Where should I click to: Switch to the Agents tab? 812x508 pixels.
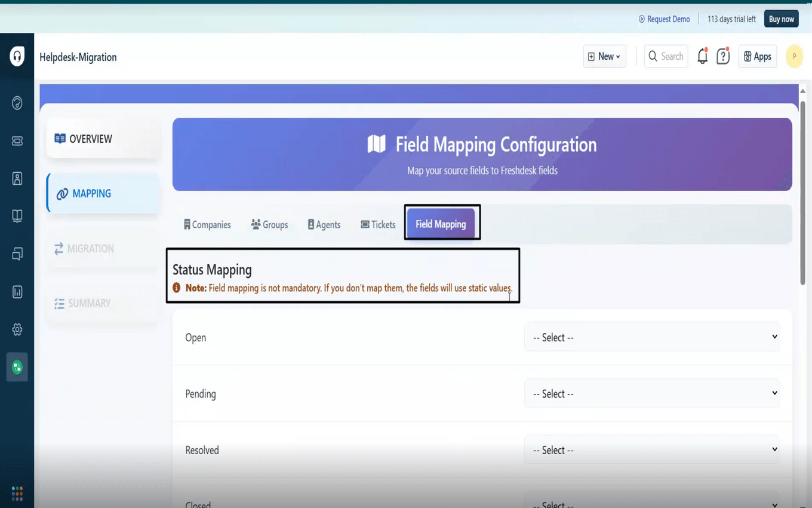324,225
